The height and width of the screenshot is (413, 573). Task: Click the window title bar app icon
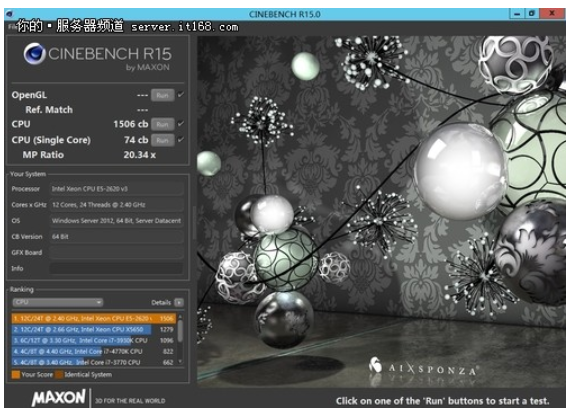10,14
